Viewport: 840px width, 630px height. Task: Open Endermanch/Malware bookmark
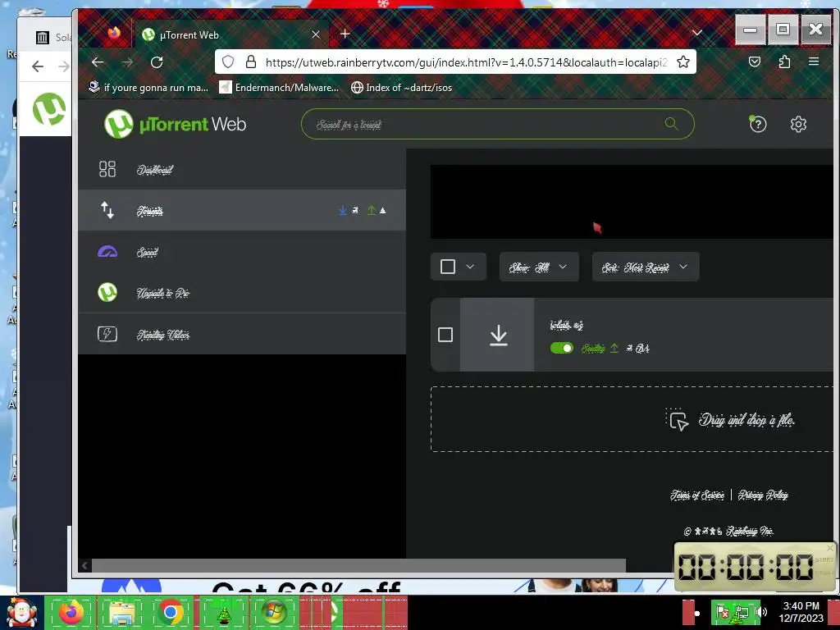pyautogui.click(x=279, y=87)
